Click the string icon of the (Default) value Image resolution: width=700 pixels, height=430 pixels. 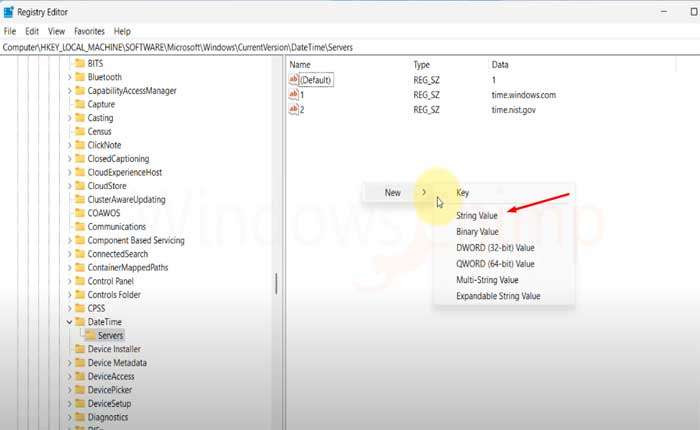click(x=293, y=80)
